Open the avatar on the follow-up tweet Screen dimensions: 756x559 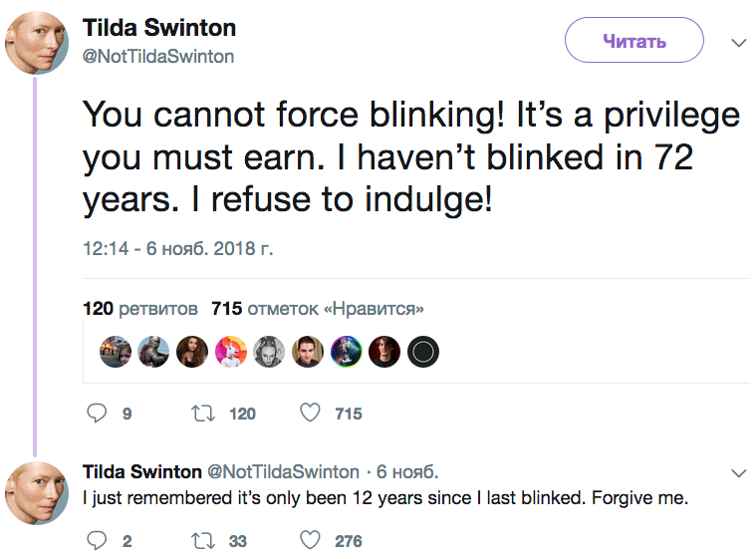(x=37, y=493)
